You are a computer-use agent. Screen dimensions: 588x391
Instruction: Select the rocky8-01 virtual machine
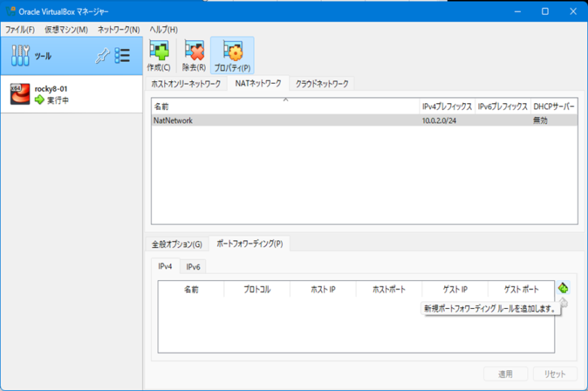(53, 94)
